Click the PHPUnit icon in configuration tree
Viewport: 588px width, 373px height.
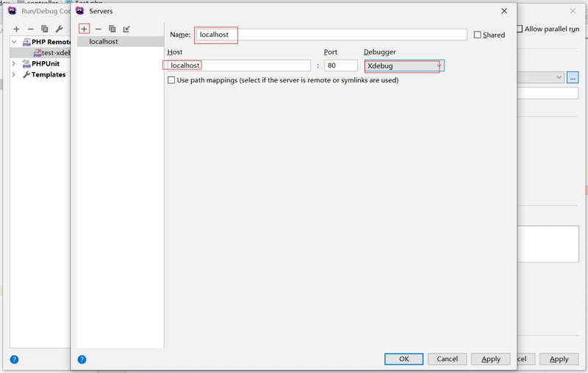26,63
